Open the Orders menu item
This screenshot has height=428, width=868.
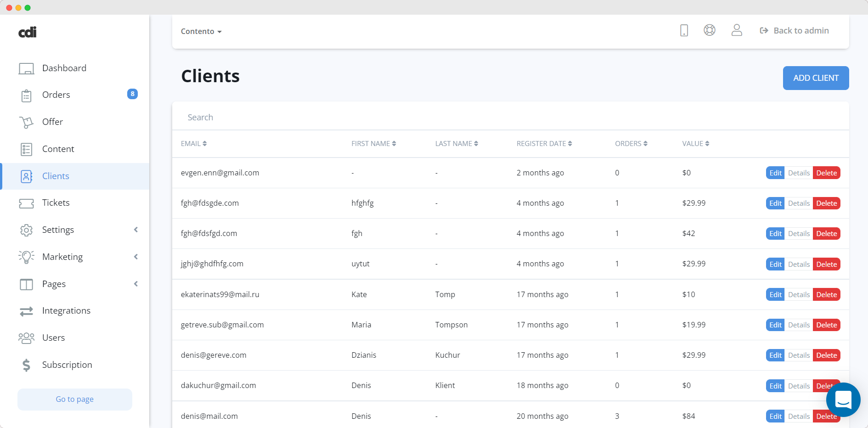tap(56, 95)
